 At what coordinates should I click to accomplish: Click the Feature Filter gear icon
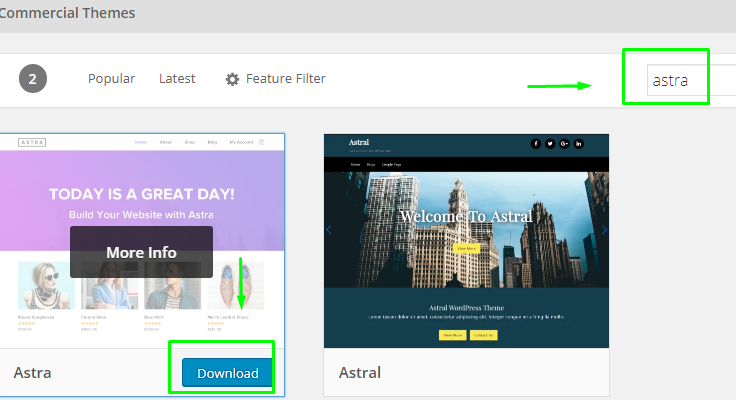232,79
